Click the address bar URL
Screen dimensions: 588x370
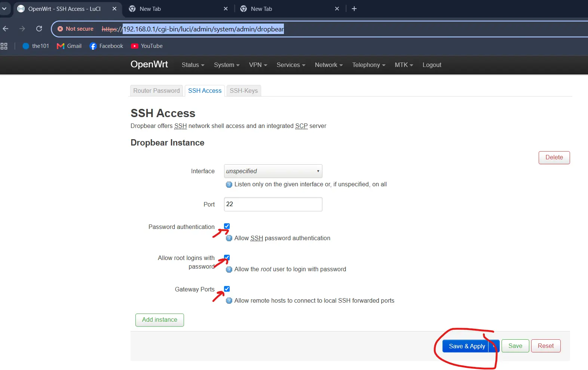tap(193, 29)
